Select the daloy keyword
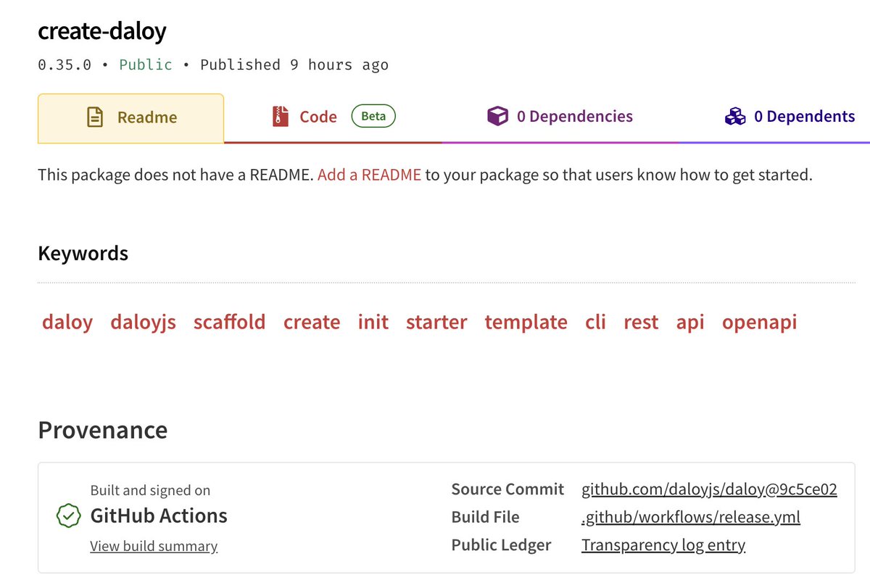The image size is (870, 588). click(x=67, y=322)
